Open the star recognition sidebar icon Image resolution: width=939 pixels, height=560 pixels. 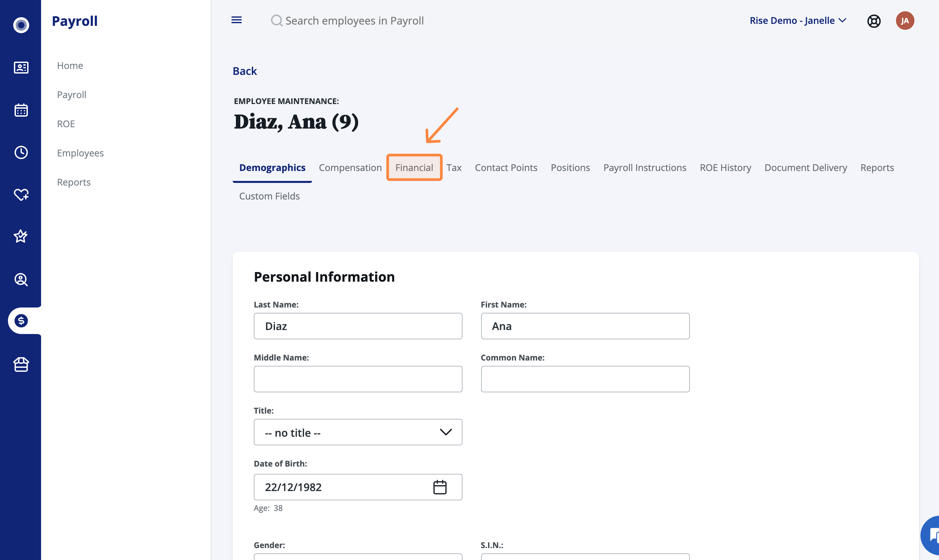(x=21, y=236)
